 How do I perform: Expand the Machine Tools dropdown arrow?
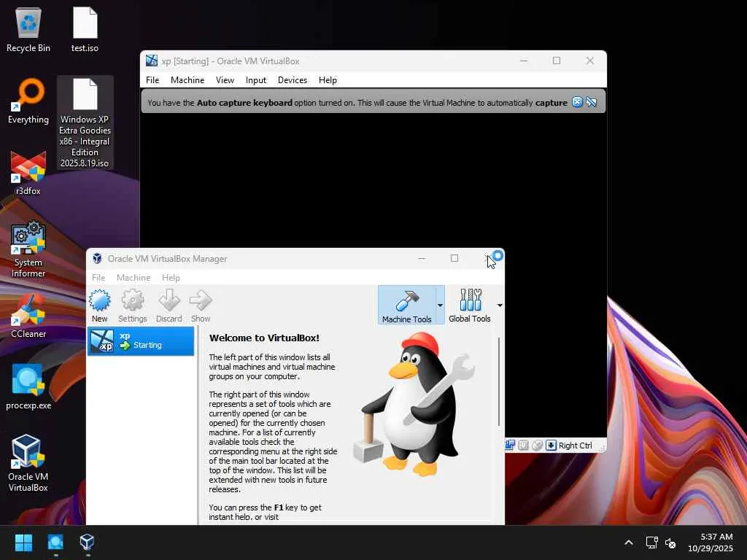440,306
